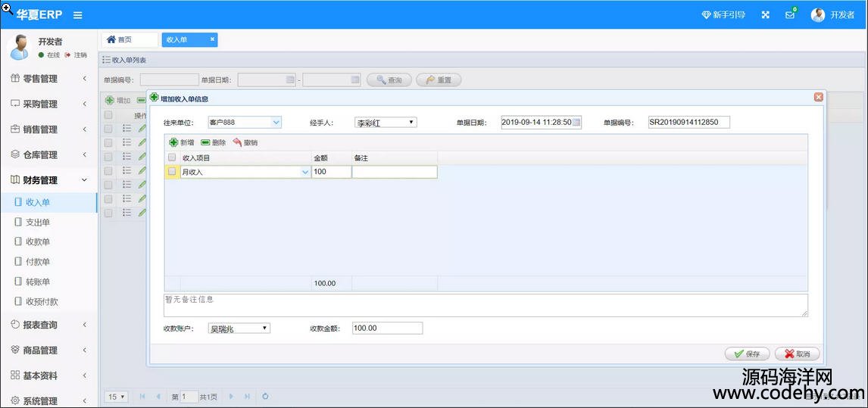Expand the 基本资料 sidebar menu
The width and height of the screenshot is (868, 408).
(49, 376)
